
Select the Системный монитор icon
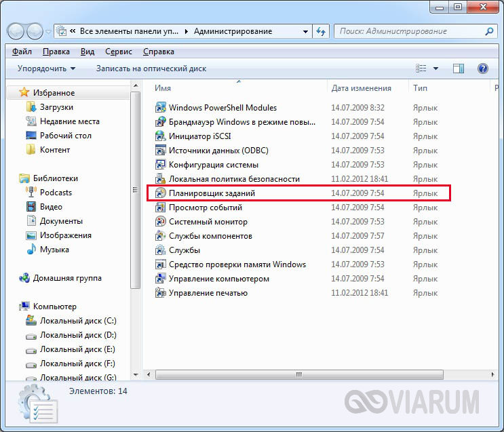pos(160,222)
